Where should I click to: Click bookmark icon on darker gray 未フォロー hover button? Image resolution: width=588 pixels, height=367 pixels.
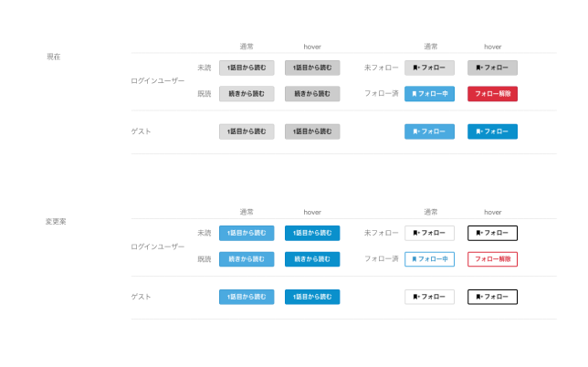point(478,68)
